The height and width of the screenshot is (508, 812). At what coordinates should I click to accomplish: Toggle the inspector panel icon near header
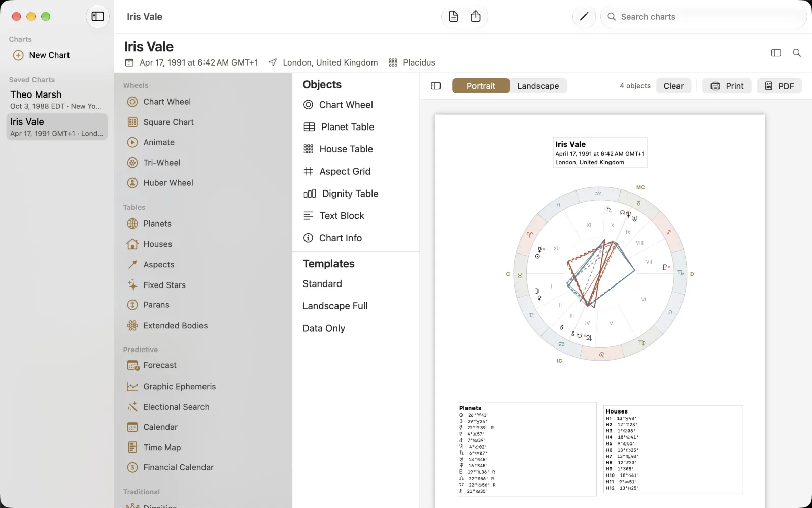776,53
